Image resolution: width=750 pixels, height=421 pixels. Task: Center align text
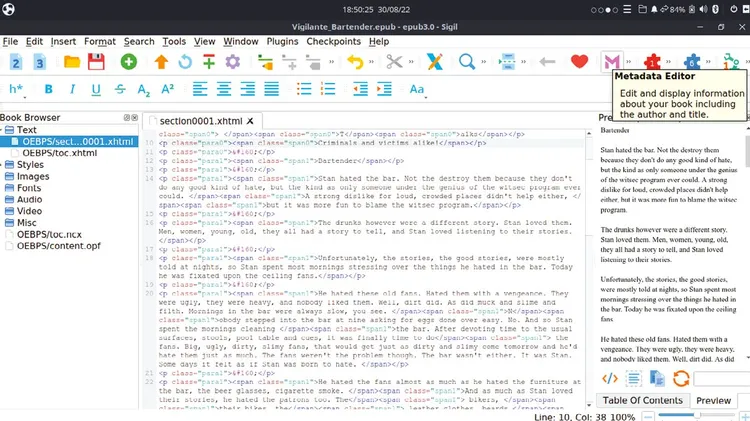pos(224,89)
